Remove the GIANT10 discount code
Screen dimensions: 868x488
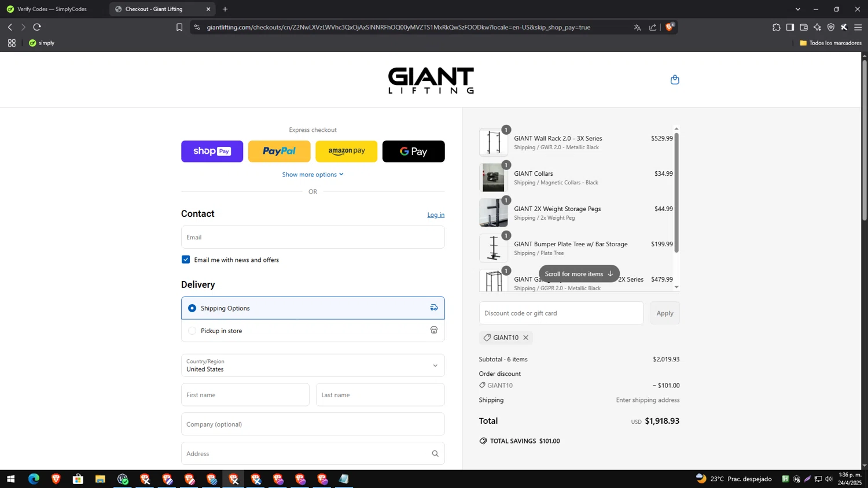click(525, 338)
